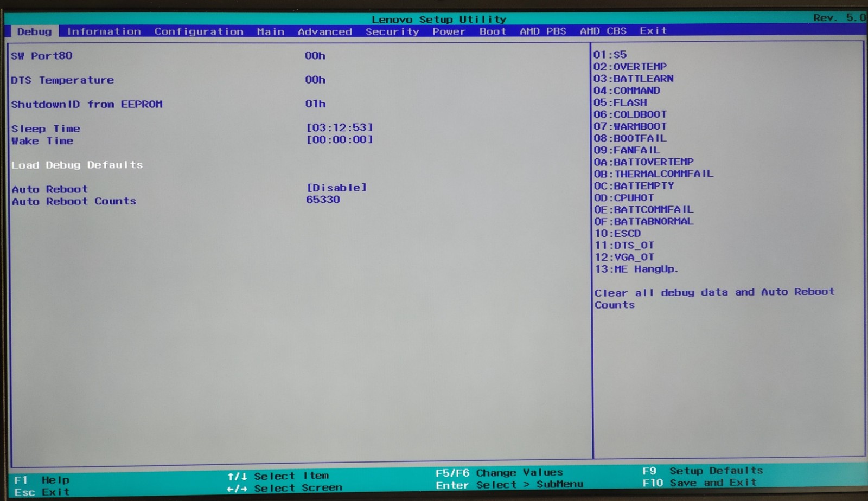Click the Esc Exit hint

(x=42, y=492)
